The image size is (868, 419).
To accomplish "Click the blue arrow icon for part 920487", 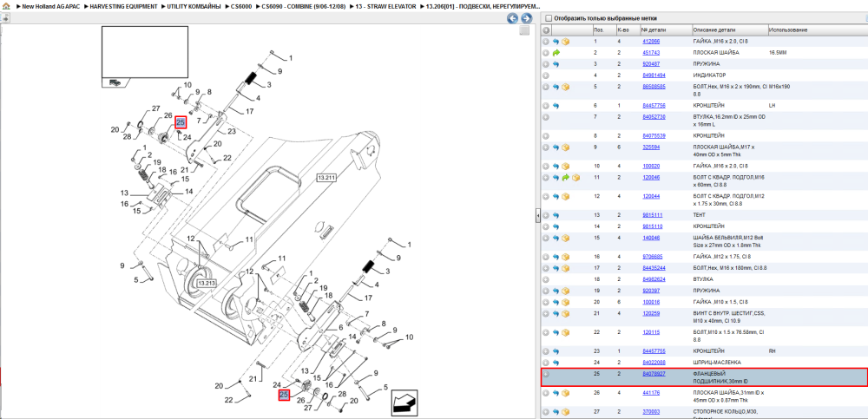I will click(556, 64).
